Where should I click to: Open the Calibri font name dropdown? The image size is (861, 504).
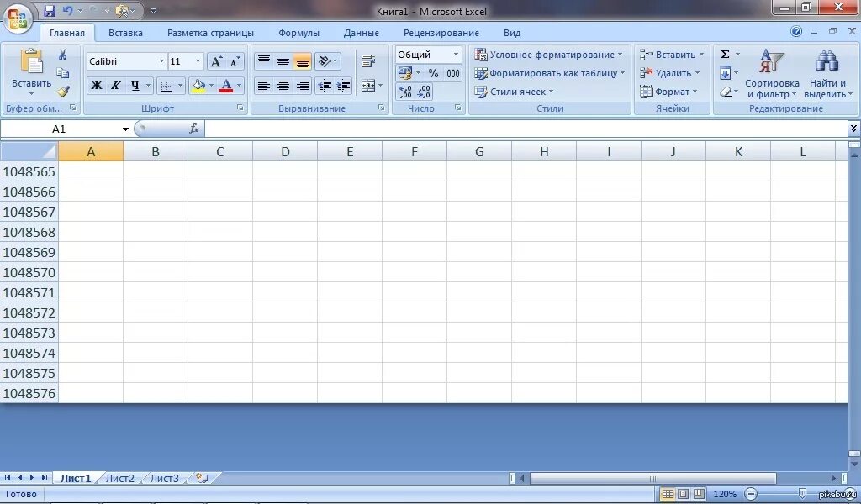coord(161,60)
